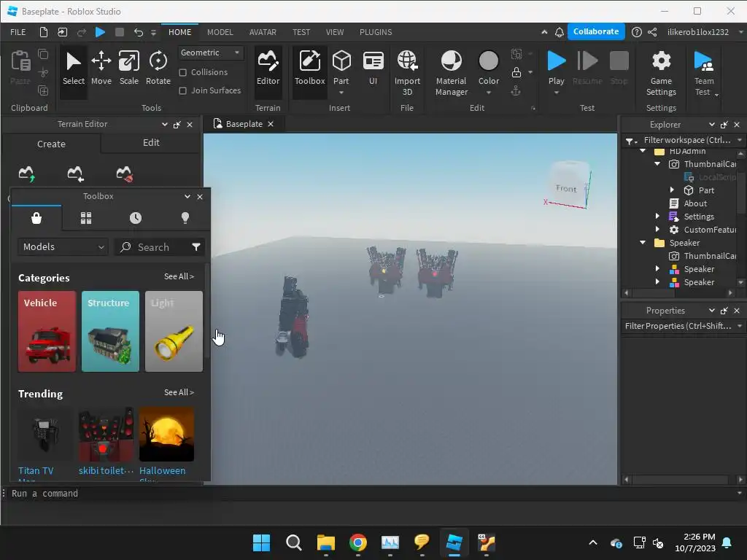The image size is (747, 560).
Task: Expand the CustomFeatures item in Explorer
Action: coord(657,230)
